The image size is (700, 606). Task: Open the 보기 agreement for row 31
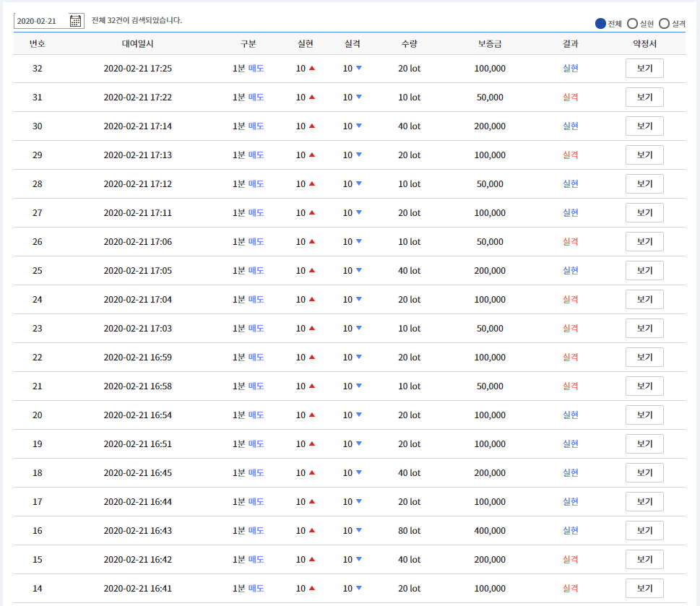[x=644, y=98]
